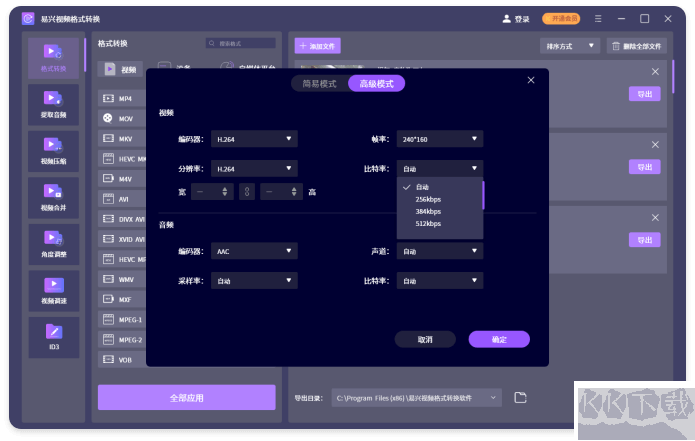The image size is (695, 441).
Task: Click the aspect ratio lock icon
Action: coord(247,191)
